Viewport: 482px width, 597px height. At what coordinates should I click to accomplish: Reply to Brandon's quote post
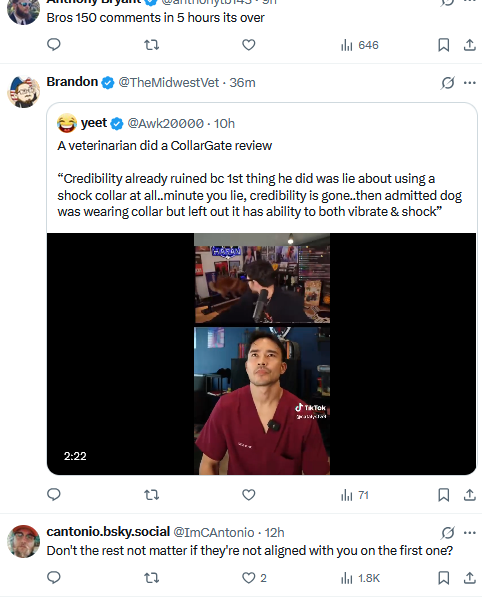tap(54, 495)
